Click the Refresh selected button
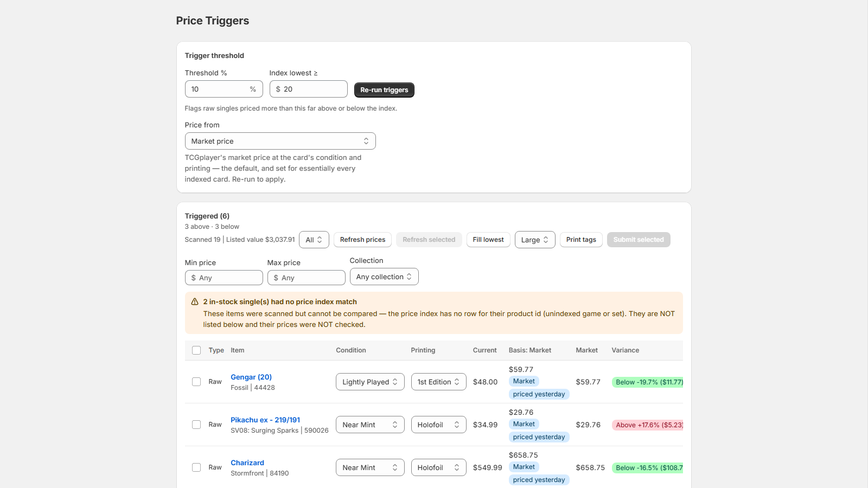The height and width of the screenshot is (488, 868). pos(429,240)
